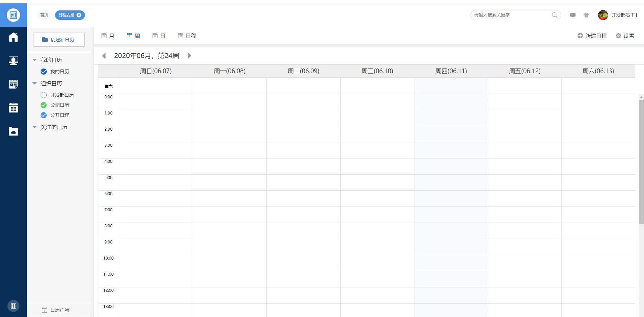
Task: Enable the 开发部日历 calendar checkbox
Action: 44,95
